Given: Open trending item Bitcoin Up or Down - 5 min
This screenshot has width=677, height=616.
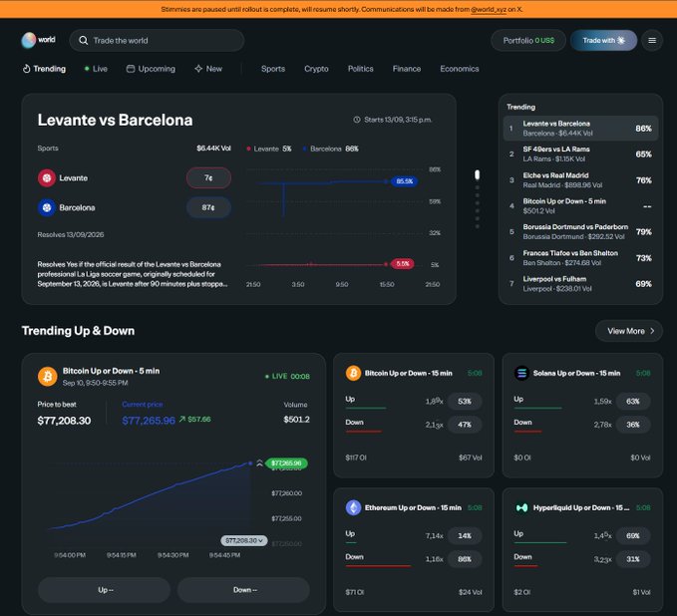Looking at the screenshot, I should pos(580,206).
